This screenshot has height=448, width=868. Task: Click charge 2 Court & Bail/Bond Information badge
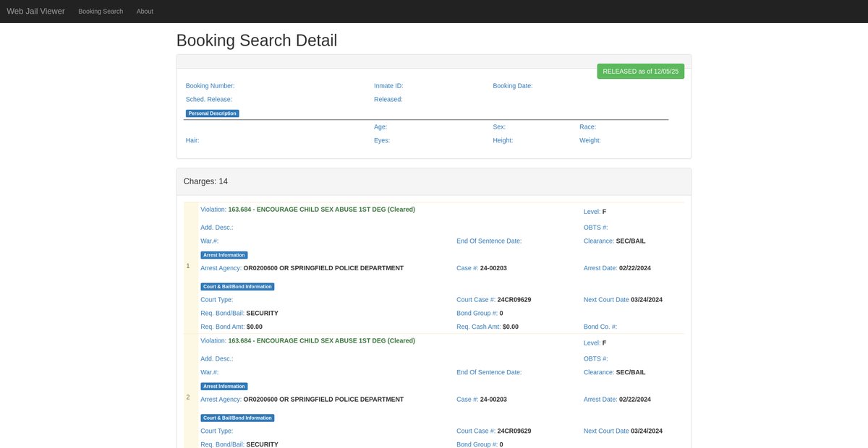(237, 418)
